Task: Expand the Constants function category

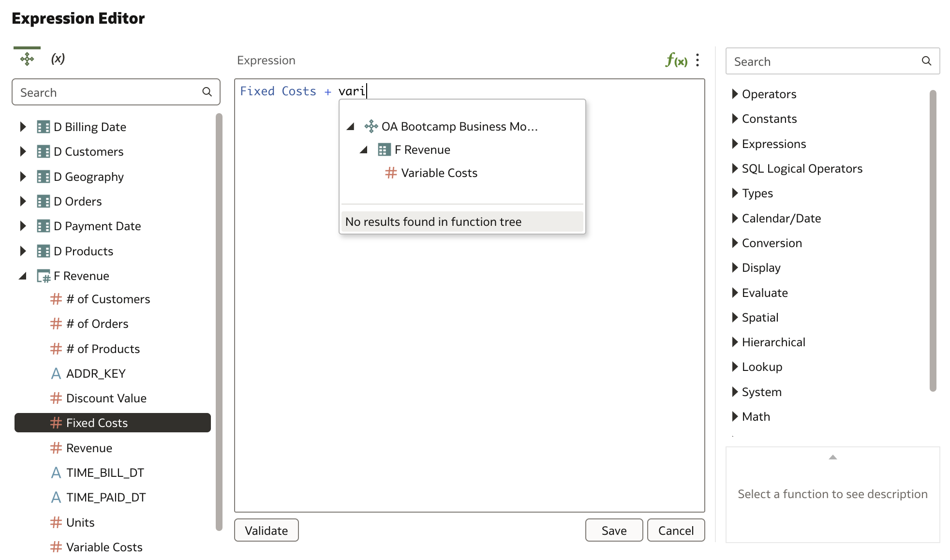Action: pos(735,118)
